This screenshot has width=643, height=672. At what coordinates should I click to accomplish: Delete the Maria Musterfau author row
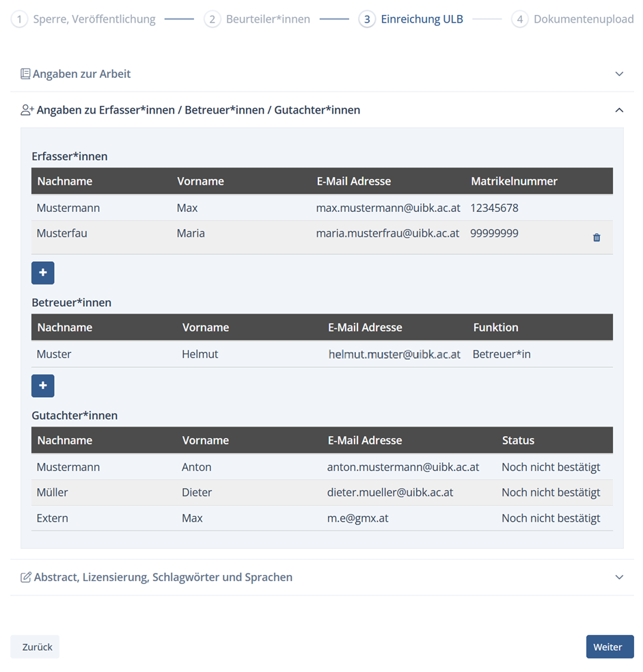coord(597,238)
